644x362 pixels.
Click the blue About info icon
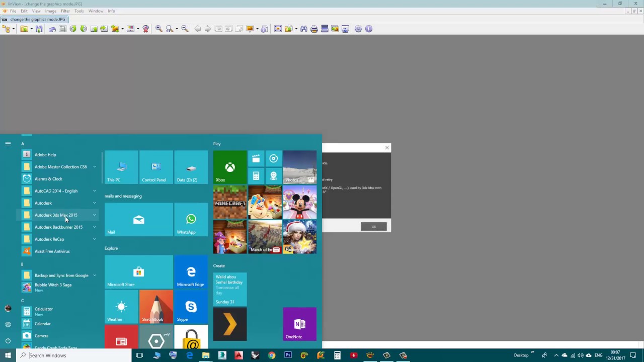(x=369, y=29)
